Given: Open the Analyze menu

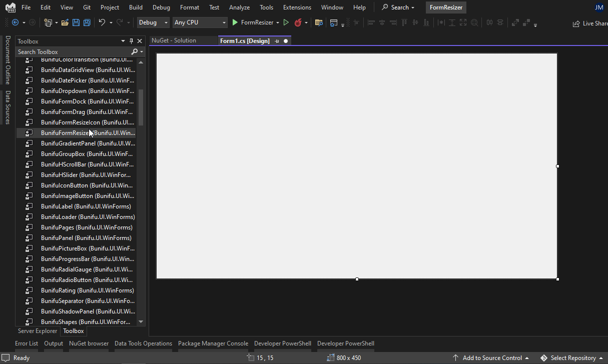Looking at the screenshot, I should coord(239,7).
